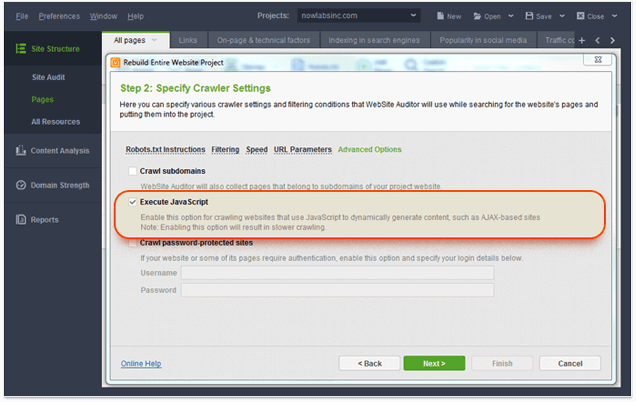Screen dimensions: 636x402
Task: Switch to the Traffic tab
Action: [x=556, y=40]
